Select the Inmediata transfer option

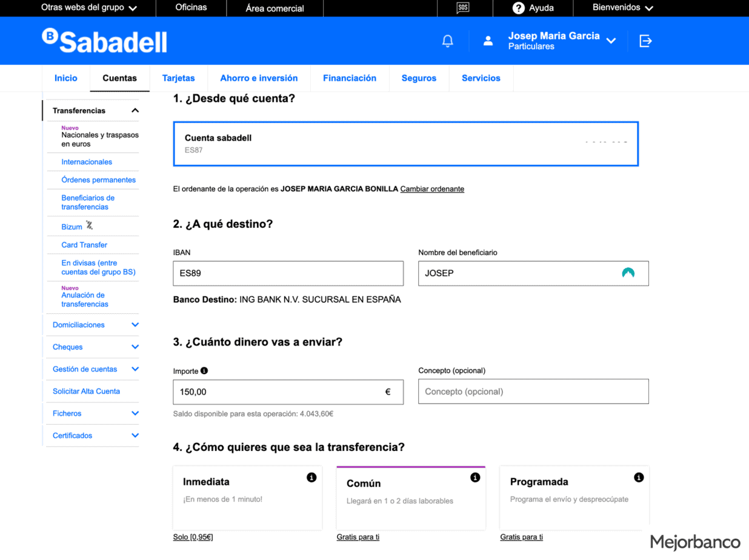(247, 497)
